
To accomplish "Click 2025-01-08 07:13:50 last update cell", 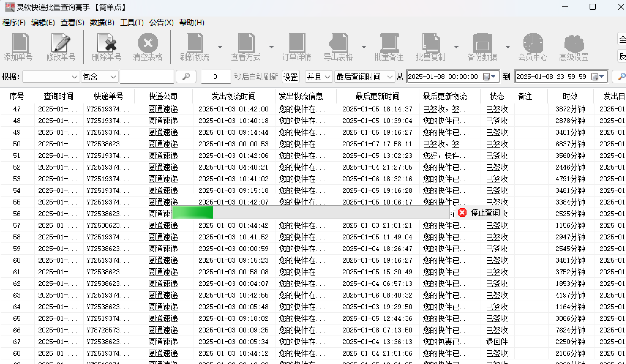I will pos(377,330).
